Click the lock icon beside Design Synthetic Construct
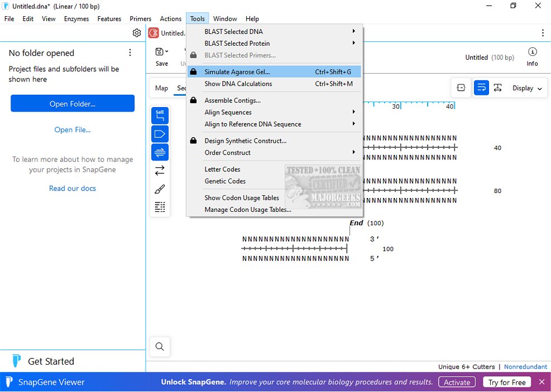551x392 pixels. 193,141
